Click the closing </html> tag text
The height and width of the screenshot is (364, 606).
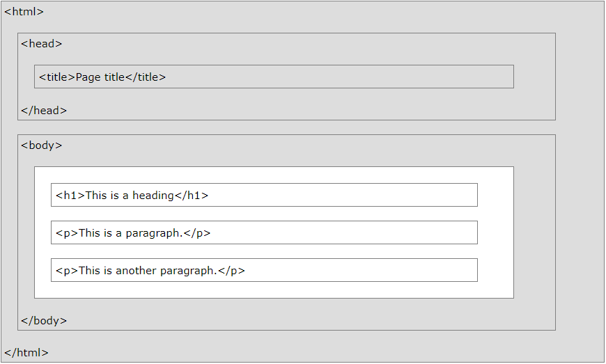(26, 352)
